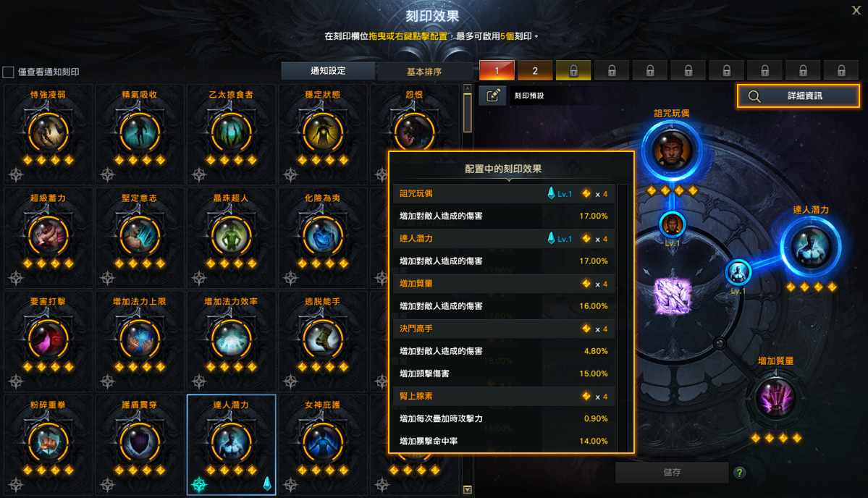Toggle the notification crosshair on 達人潛力
868x498 pixels.
[199, 485]
